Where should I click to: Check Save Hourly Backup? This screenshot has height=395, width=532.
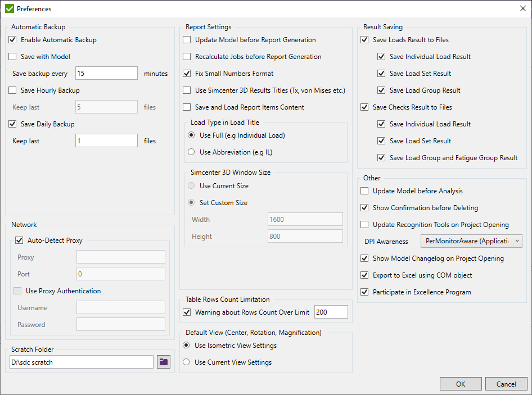tap(12, 90)
